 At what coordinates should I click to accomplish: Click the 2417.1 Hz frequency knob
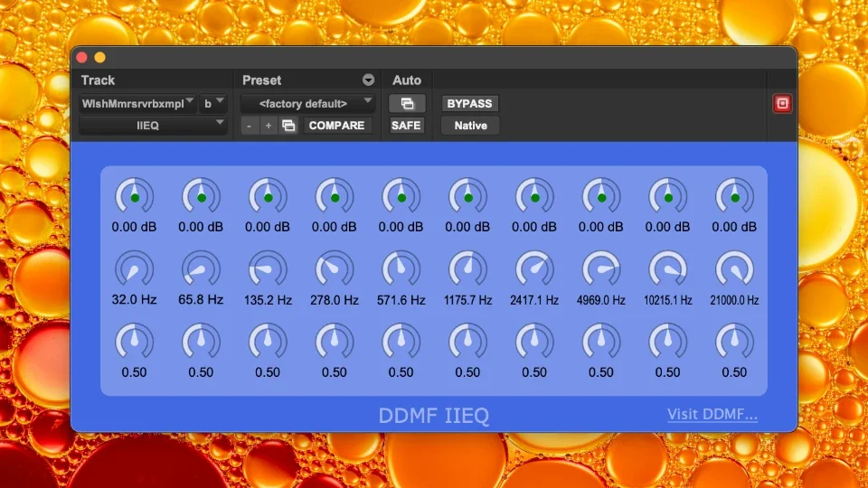click(534, 269)
